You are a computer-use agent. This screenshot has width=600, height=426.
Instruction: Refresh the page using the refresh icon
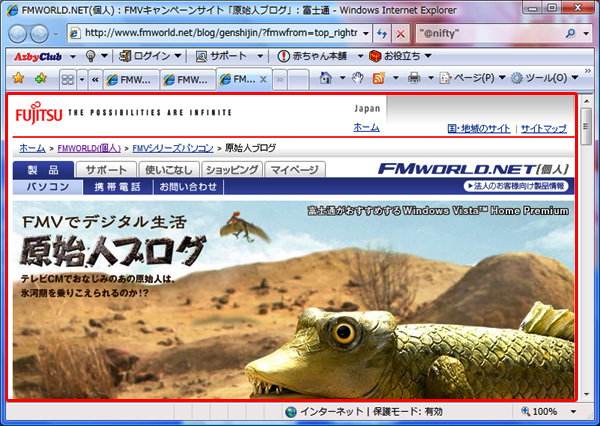382,34
